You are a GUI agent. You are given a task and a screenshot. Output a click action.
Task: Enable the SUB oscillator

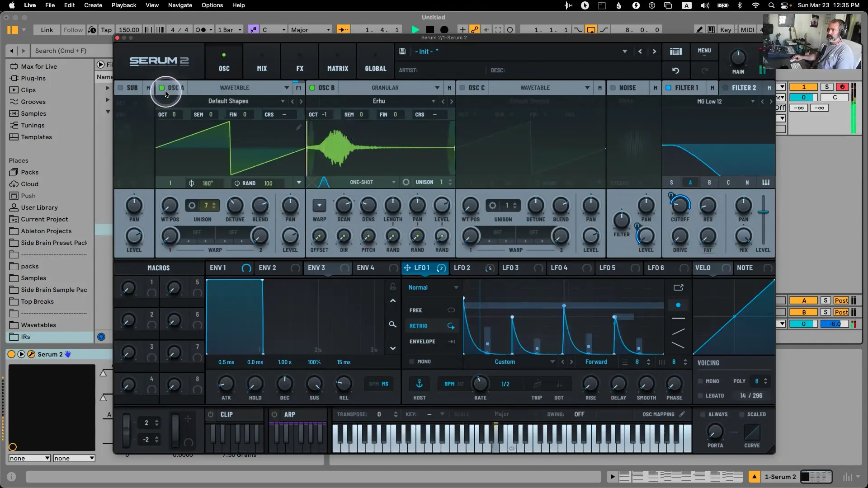point(120,88)
